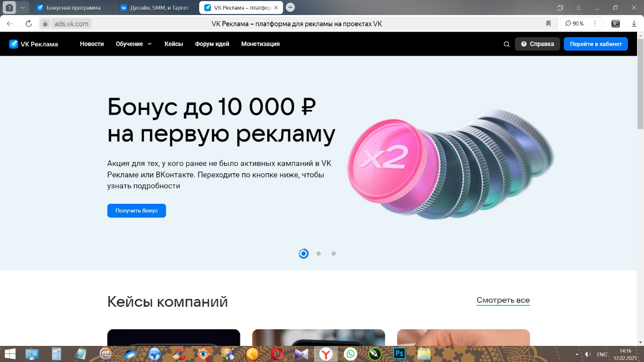644x362 pixels.
Task: Launch WhatsApp from the taskbar
Action: point(350,354)
